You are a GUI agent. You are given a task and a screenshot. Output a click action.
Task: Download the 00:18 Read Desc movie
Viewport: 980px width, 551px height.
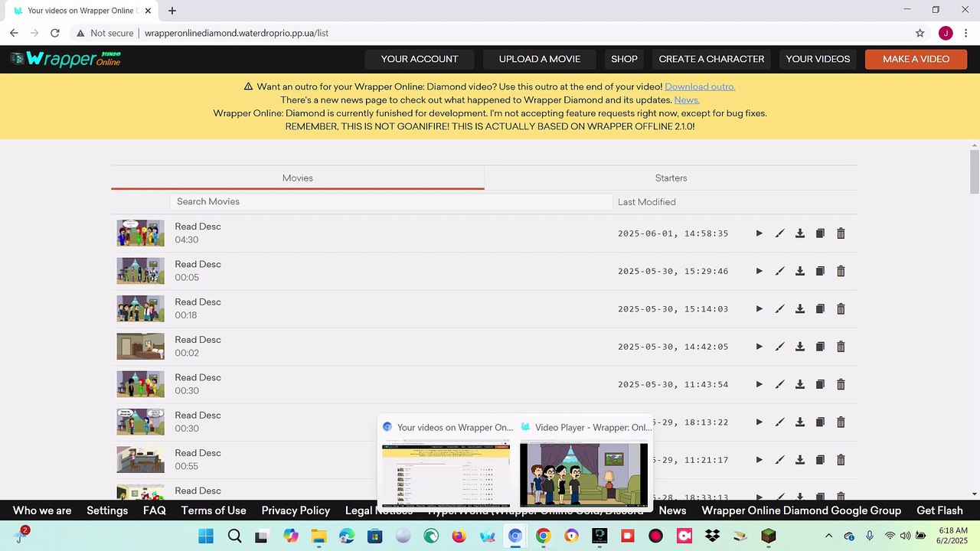[800, 308]
